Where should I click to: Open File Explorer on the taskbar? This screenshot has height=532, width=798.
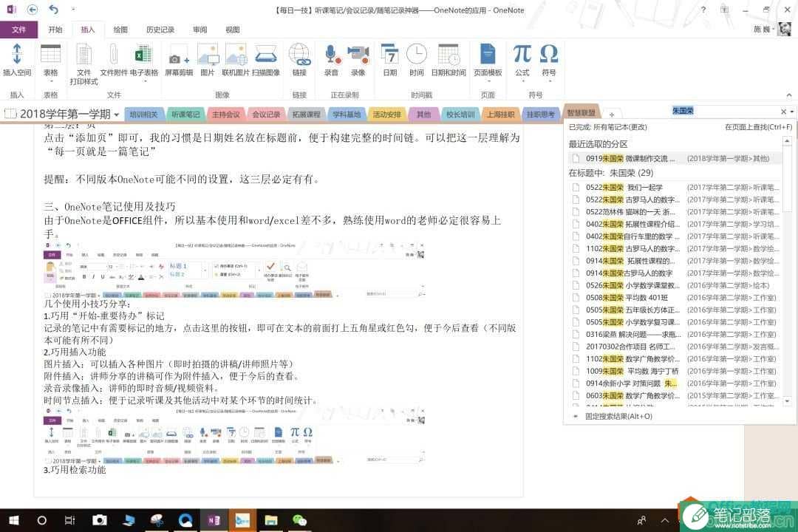270,519
